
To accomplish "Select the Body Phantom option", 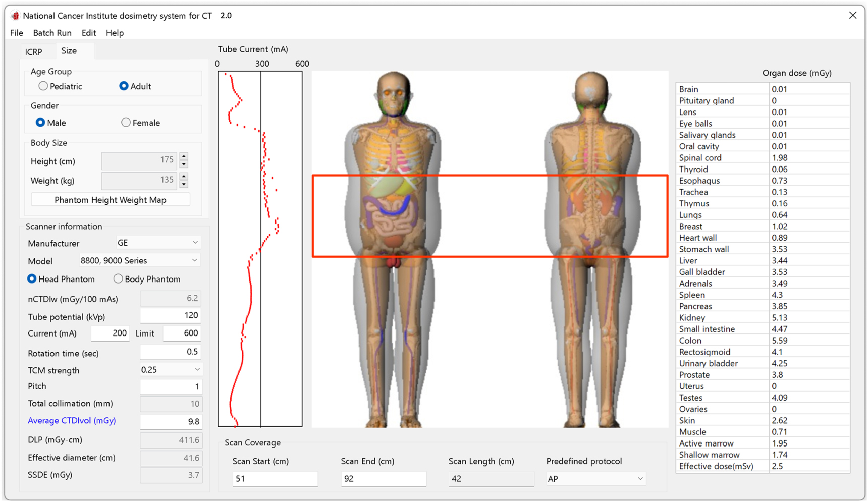I will pos(118,278).
